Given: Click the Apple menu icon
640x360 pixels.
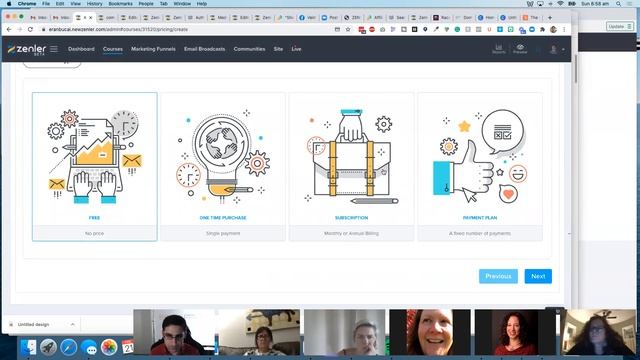Looking at the screenshot, I should [9, 4].
